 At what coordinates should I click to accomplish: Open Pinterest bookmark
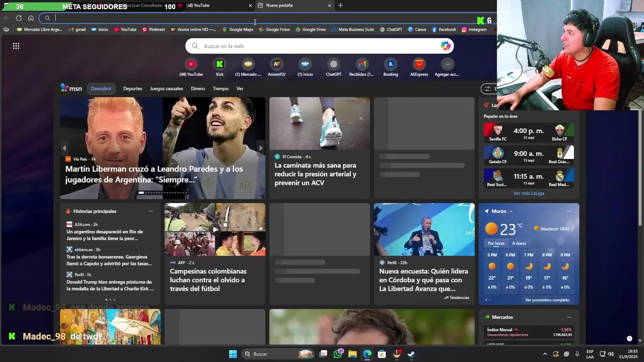(x=153, y=30)
